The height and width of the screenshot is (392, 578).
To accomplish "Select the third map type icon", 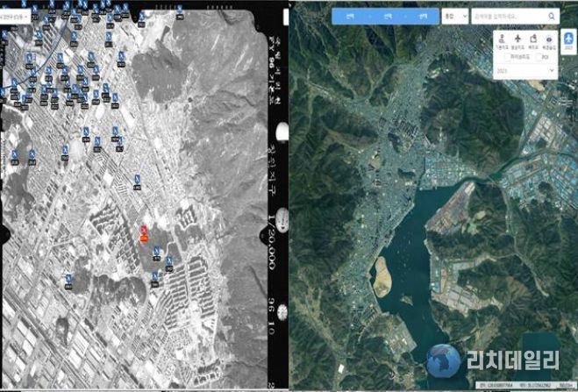I will click(533, 40).
